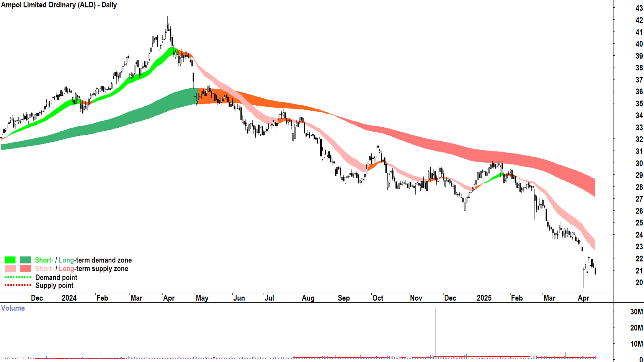Click the green dotted Demand point marker
The height and width of the screenshot is (362, 644).
pyautogui.click(x=18, y=277)
